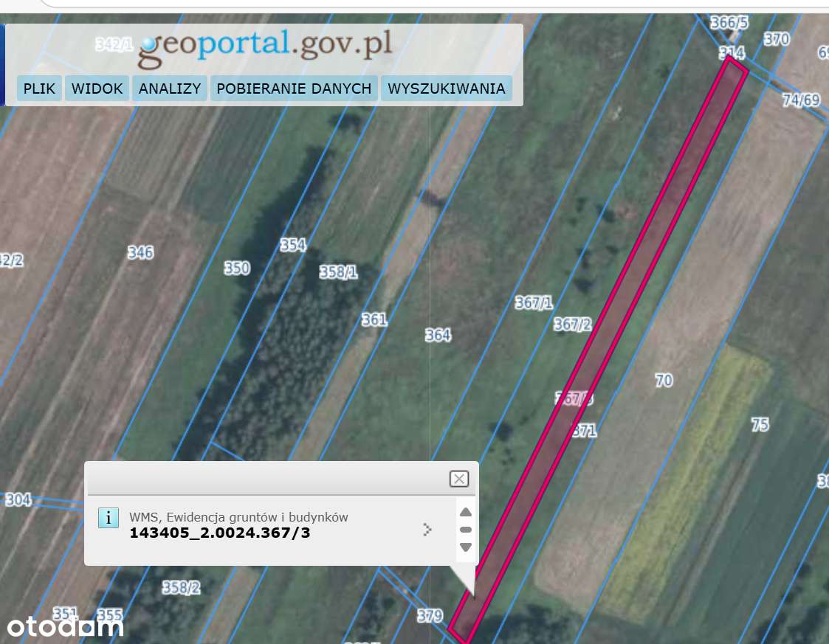Click parcel label 371 on map
Screen dimensions: 829x644
click(584, 431)
